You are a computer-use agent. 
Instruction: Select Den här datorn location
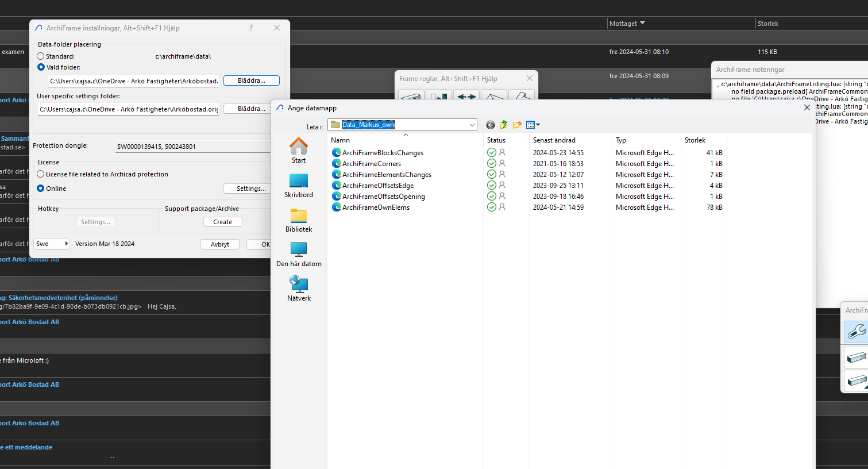[x=299, y=255]
